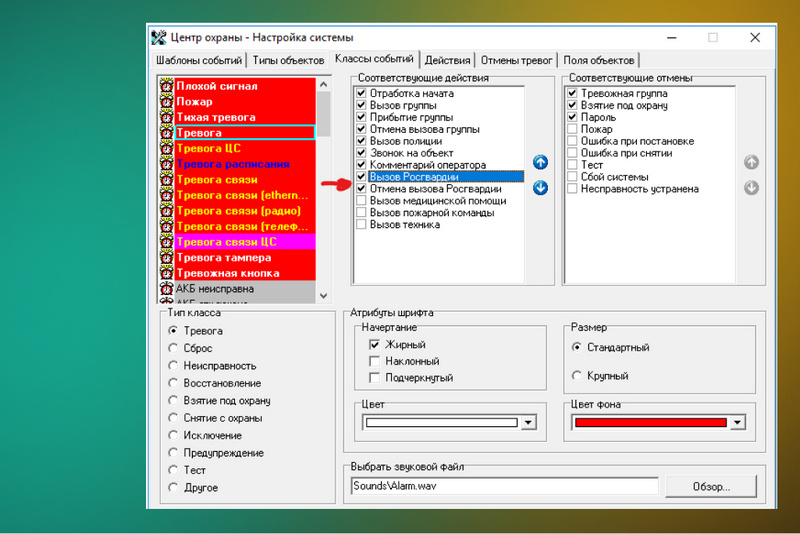Choose the Крупный font size option
This screenshot has height=534, width=800.
click(577, 376)
